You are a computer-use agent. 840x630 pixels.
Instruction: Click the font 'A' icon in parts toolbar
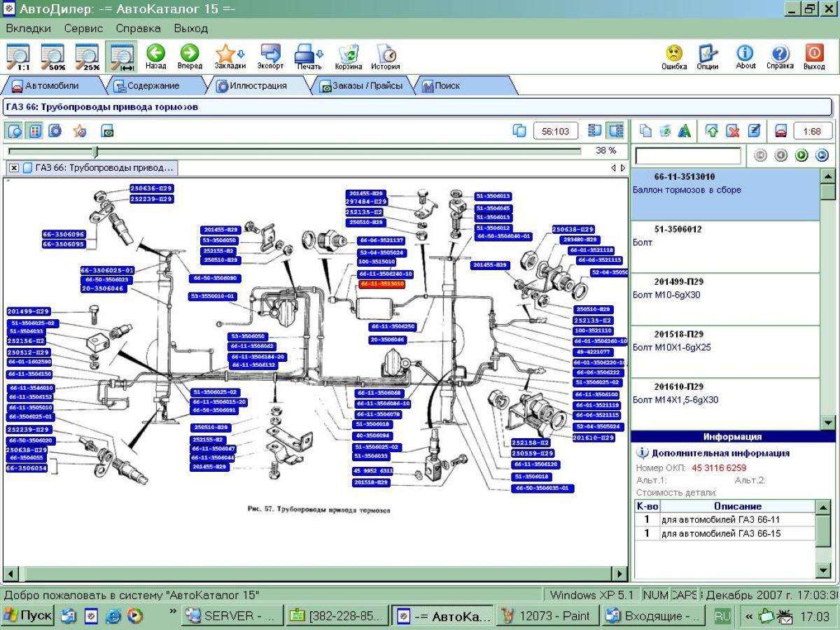(x=685, y=131)
